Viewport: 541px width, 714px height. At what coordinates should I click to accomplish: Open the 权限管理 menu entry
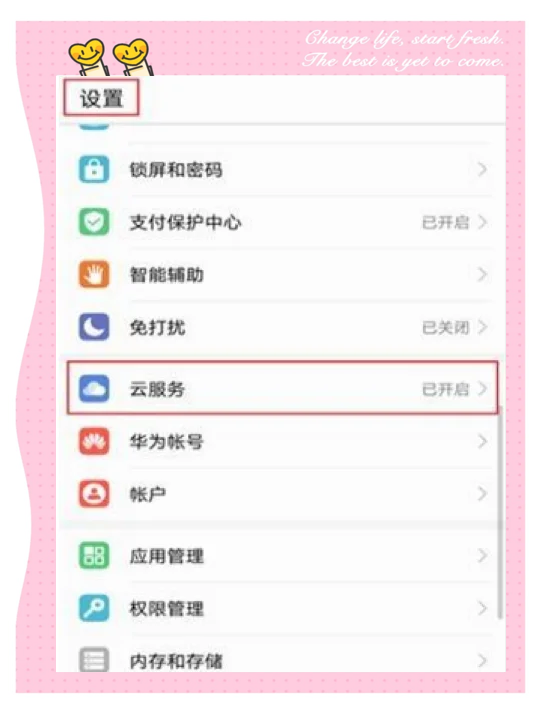coord(282,608)
